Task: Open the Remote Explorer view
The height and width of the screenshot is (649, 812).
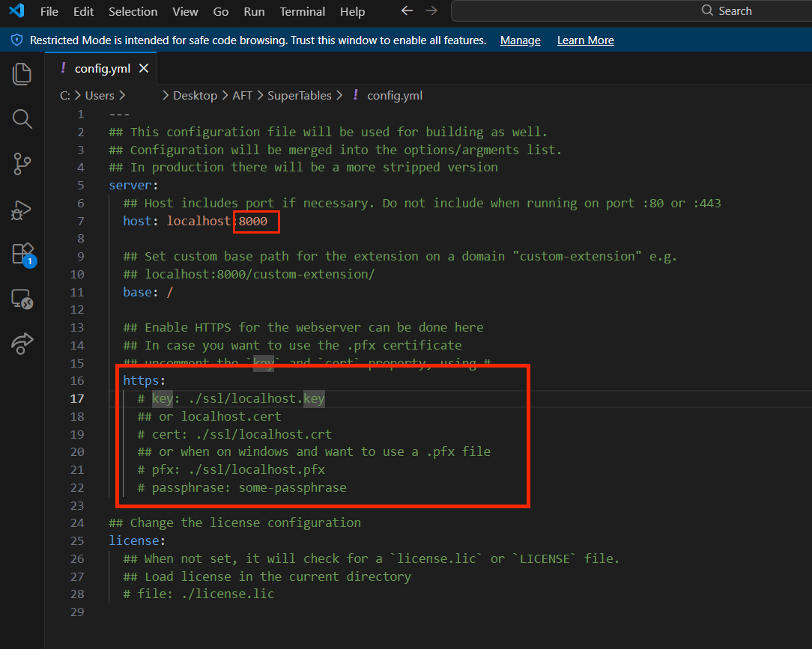Action: click(22, 299)
